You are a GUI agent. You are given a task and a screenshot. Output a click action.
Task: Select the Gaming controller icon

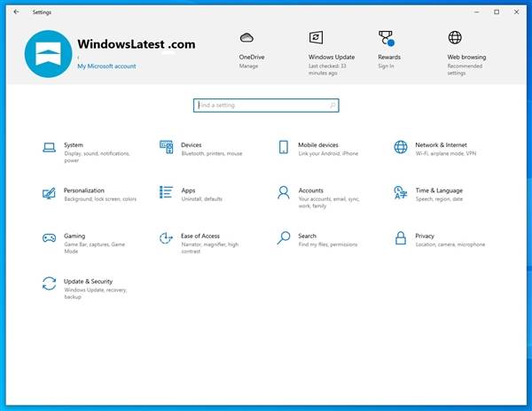49,238
